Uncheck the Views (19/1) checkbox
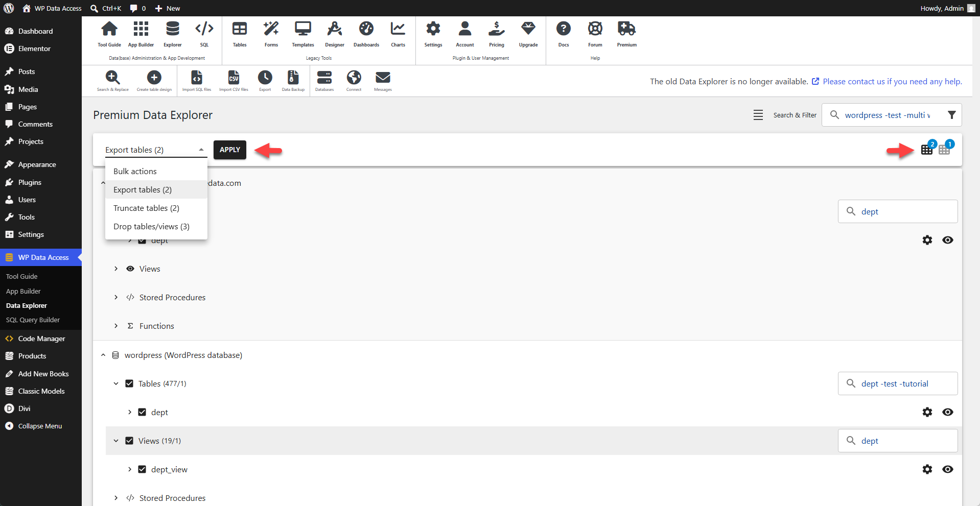980x506 pixels. coord(129,441)
